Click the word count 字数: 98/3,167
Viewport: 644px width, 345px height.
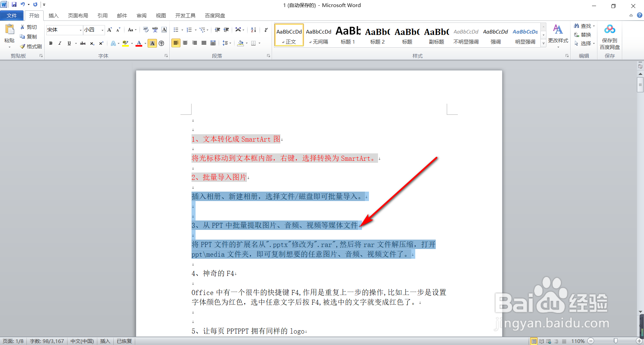(47, 341)
